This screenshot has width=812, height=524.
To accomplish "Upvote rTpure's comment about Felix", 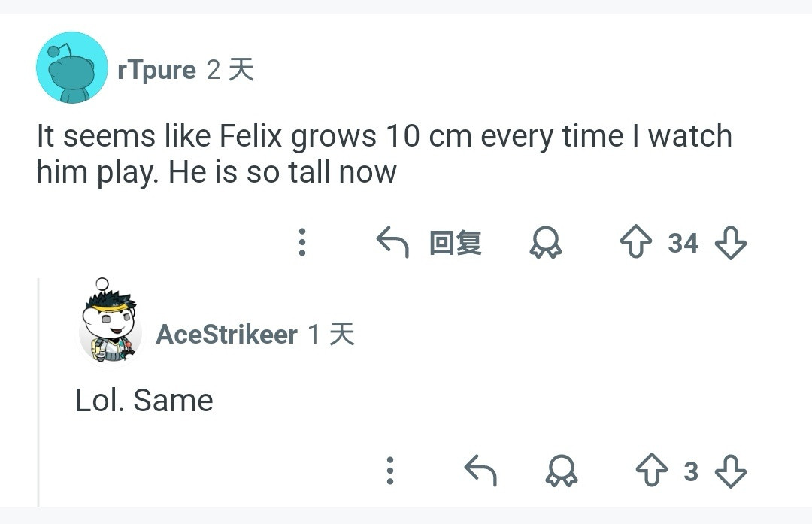I will [x=636, y=242].
